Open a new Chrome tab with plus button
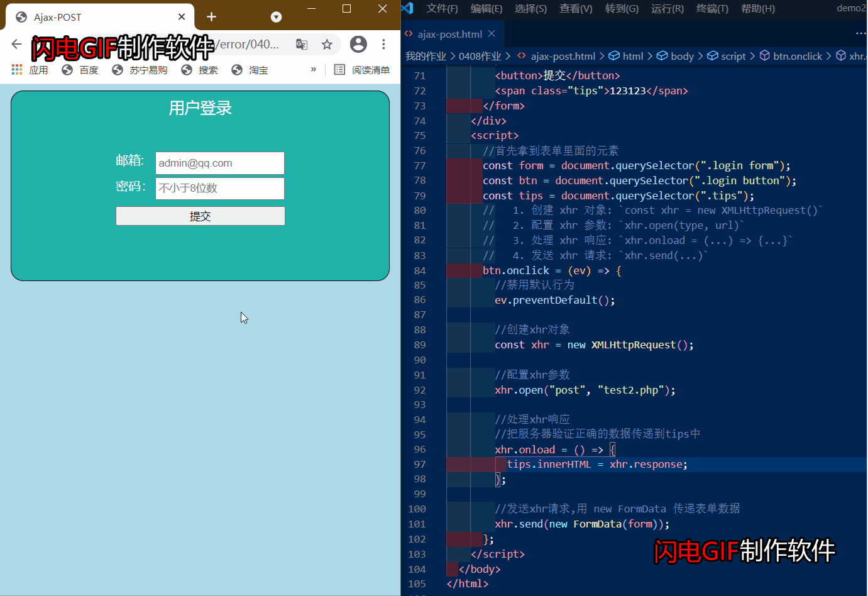Image resolution: width=868 pixels, height=596 pixels. point(211,17)
